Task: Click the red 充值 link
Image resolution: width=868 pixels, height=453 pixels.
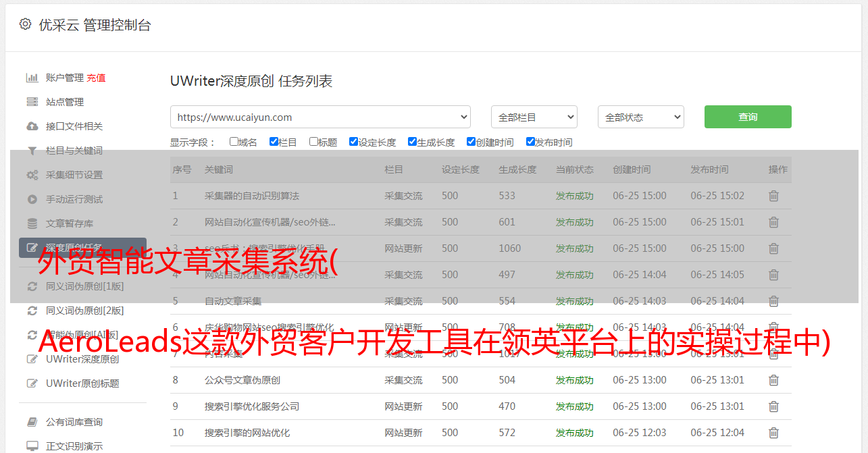Action: pyautogui.click(x=96, y=78)
